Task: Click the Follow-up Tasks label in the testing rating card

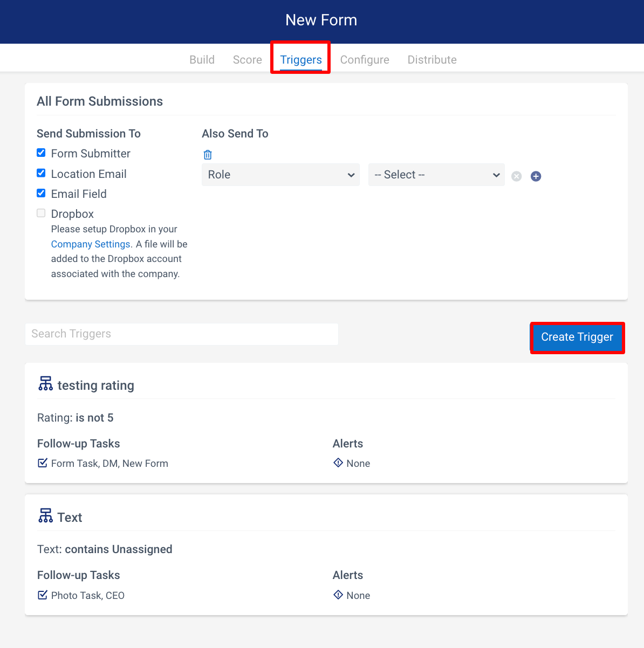Action: (79, 444)
